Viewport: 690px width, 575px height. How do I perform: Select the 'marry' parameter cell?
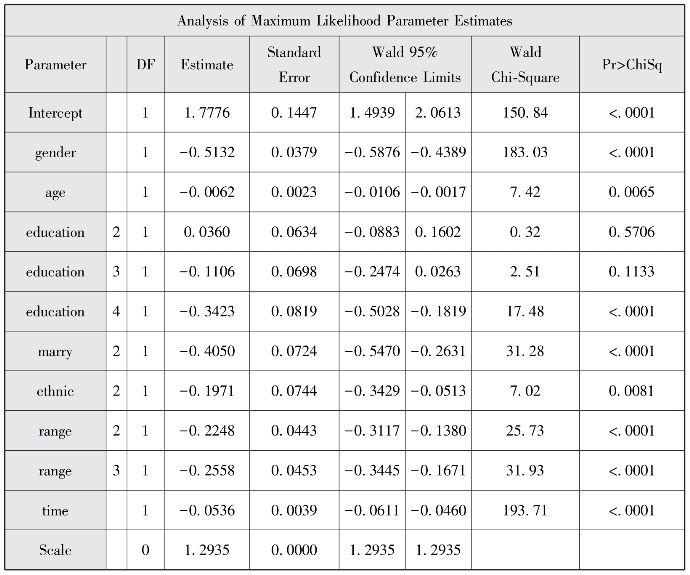56,351
